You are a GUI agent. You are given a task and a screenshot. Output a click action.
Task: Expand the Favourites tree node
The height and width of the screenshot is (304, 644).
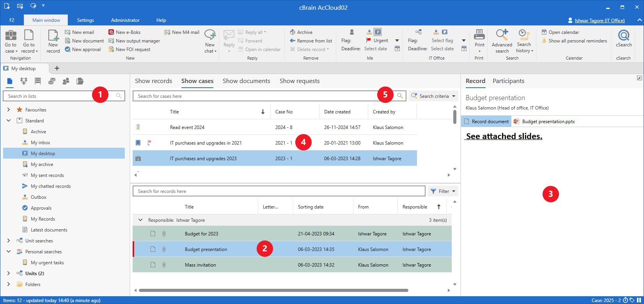[9, 110]
